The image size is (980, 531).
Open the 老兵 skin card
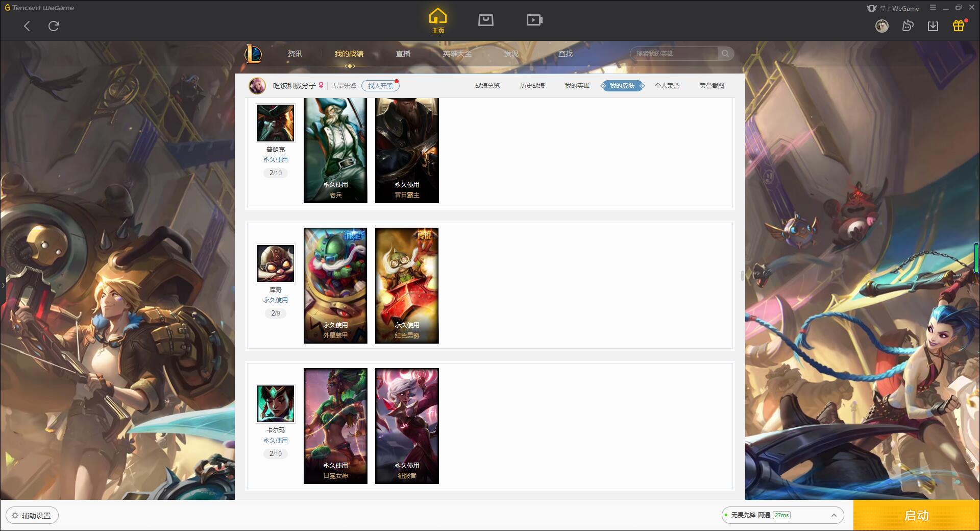(335, 151)
